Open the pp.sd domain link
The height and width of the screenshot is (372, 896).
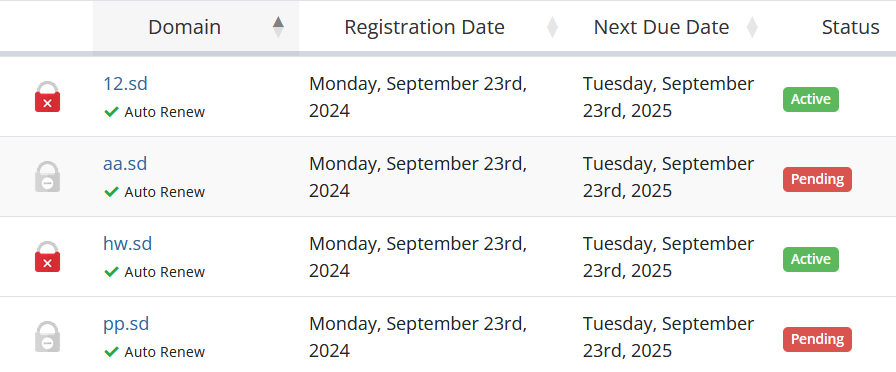(x=126, y=324)
